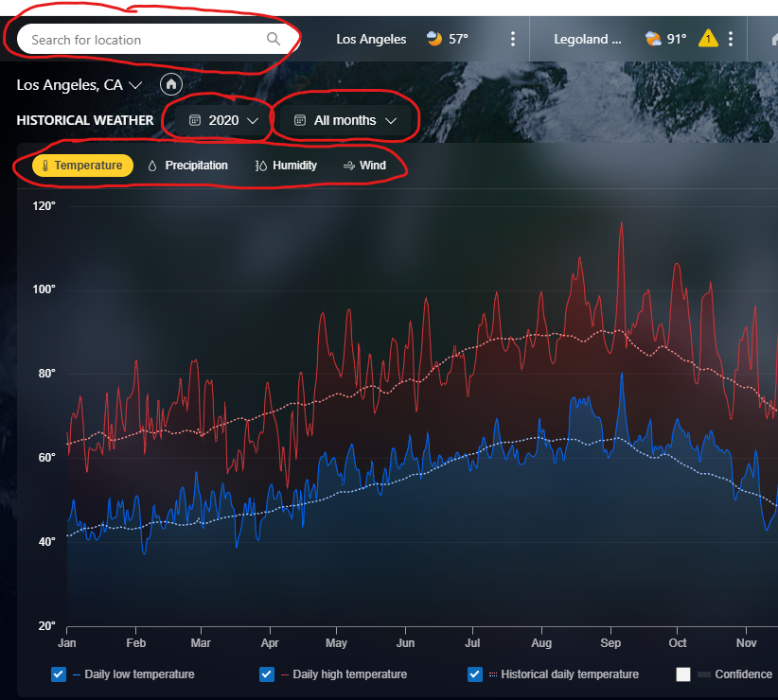Click the Los Angeles moon weather icon
Image resolution: width=778 pixels, height=700 pixels.
[x=434, y=38]
